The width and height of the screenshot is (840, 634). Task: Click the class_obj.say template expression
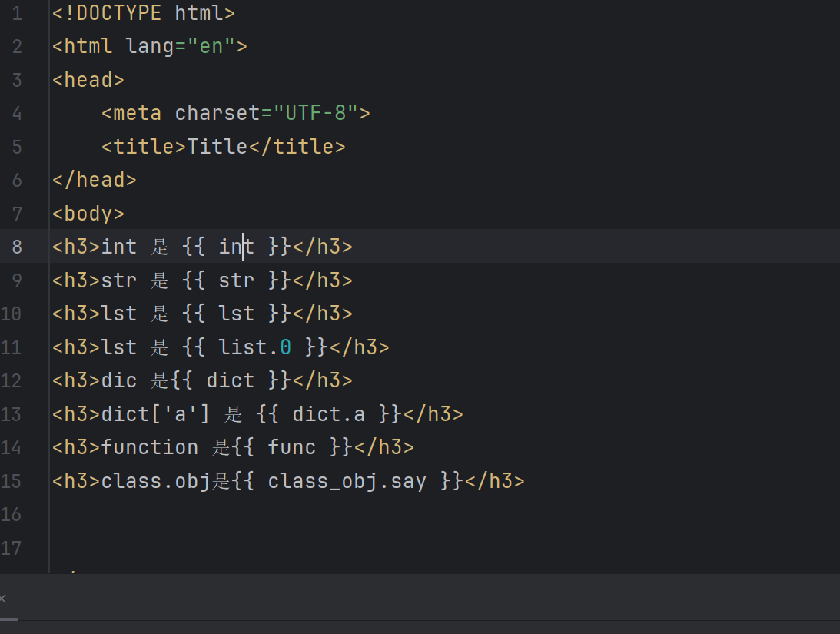[x=347, y=482]
